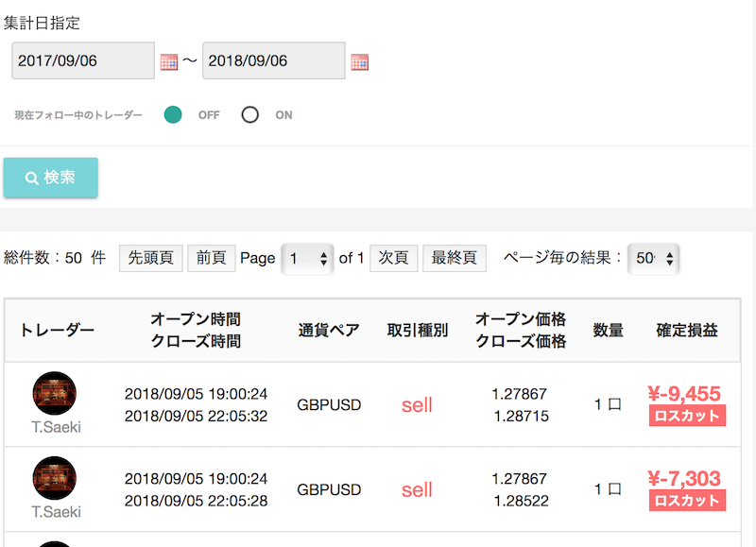Click T.Saeki avatar in first row
756x547 pixels.
pos(55,393)
